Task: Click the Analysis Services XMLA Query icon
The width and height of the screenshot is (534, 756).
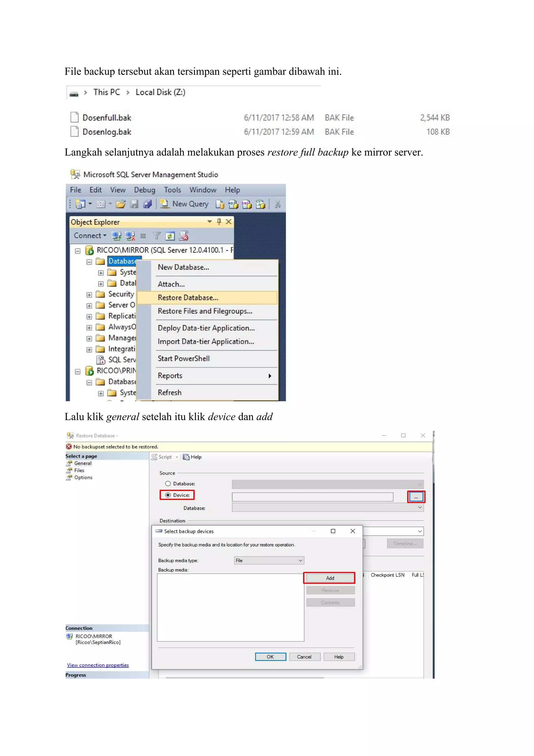Action: (260, 204)
